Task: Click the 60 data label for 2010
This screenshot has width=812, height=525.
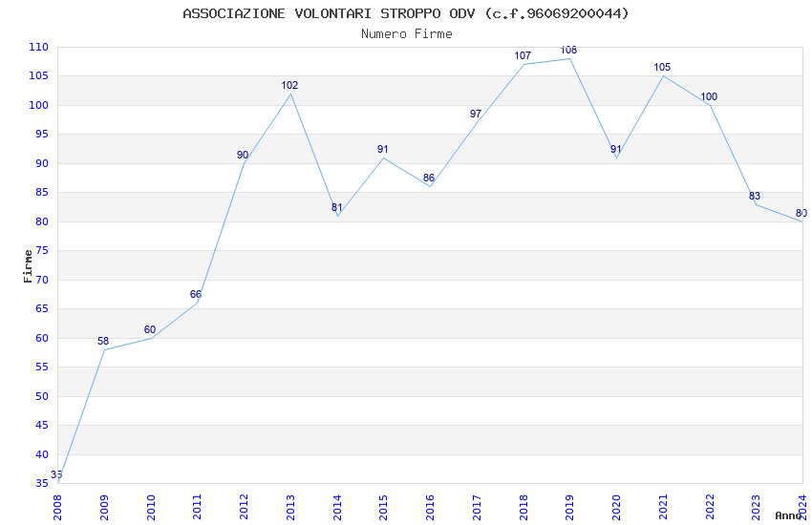Action: coord(150,329)
